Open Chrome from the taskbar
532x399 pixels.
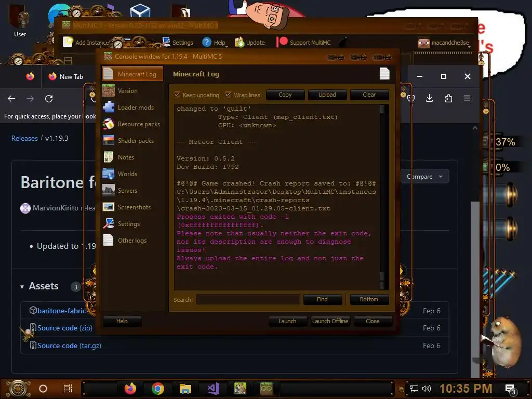point(158,389)
